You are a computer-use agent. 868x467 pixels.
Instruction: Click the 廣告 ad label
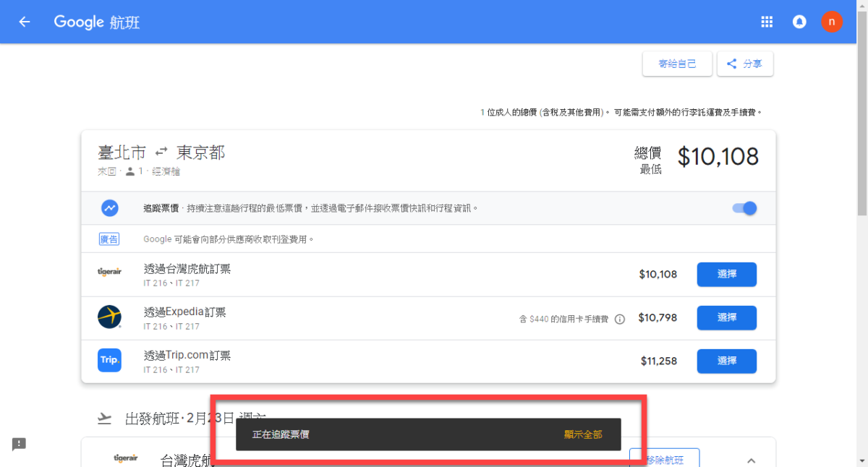point(109,239)
